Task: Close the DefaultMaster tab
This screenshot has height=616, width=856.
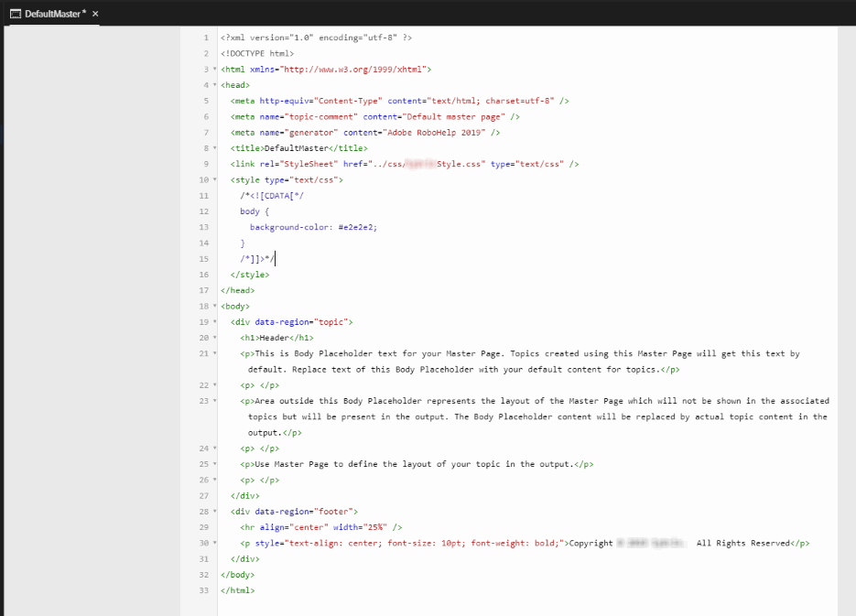Action: click(95, 14)
